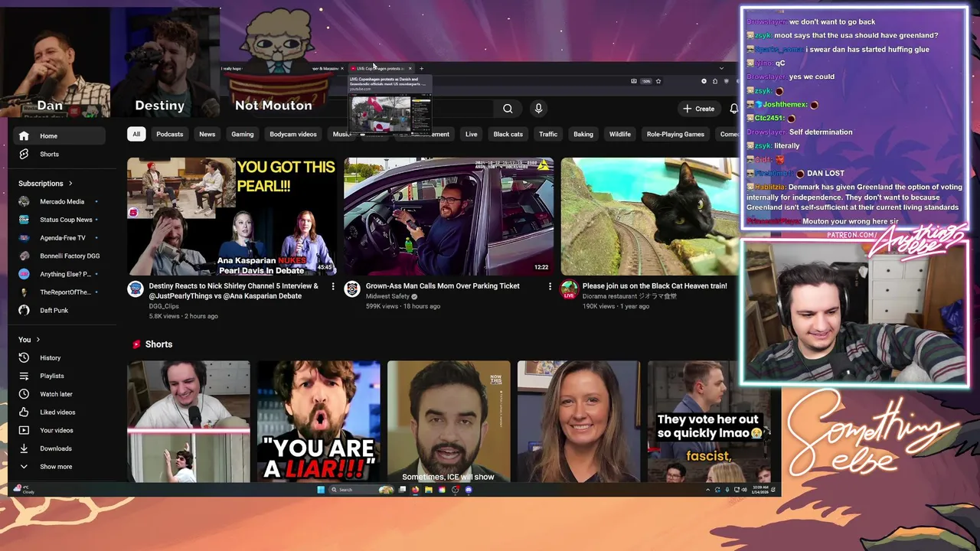Select the Live filter chip
980x551 pixels.
[472, 134]
